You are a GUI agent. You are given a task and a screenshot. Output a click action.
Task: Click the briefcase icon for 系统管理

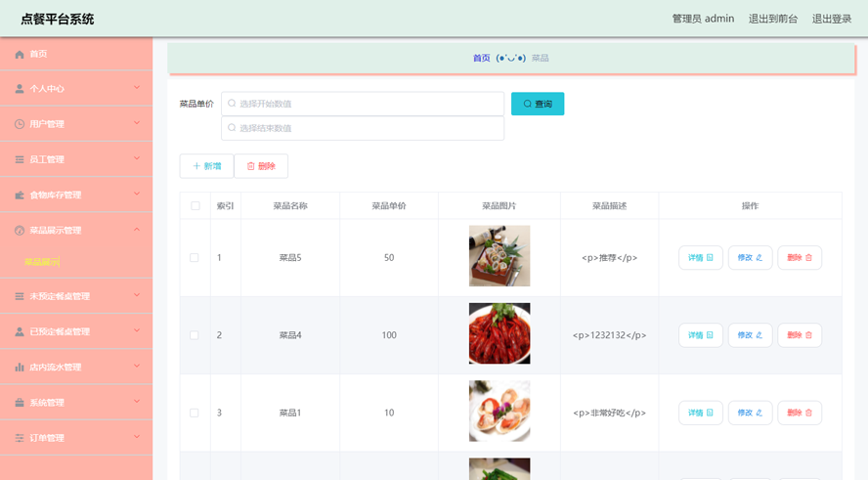(20, 403)
